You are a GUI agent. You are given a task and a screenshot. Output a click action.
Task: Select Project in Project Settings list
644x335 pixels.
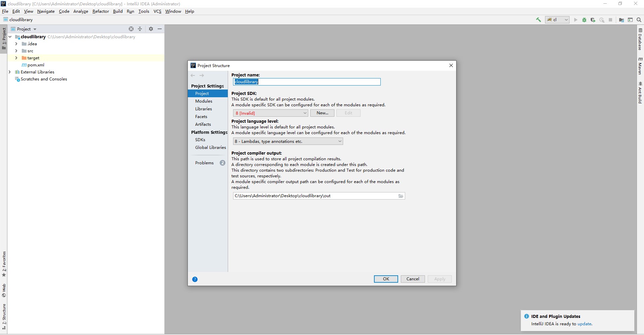[208, 93]
